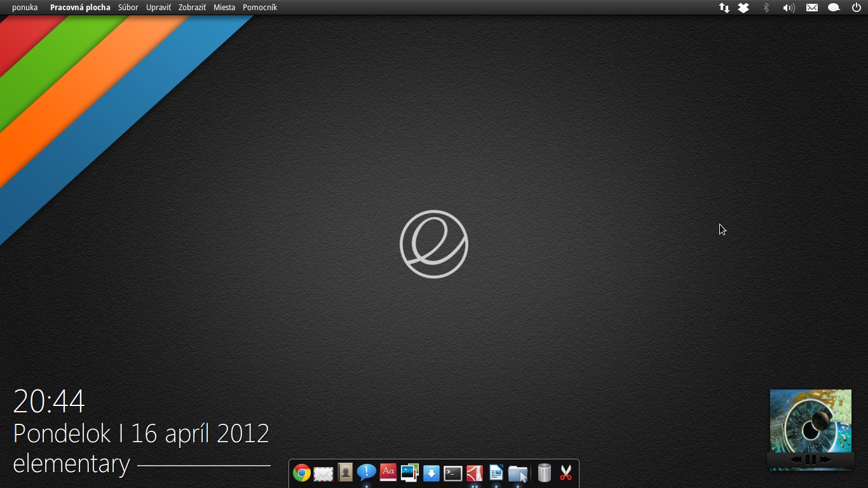Skip to next track in music widget
This screenshot has width=868, height=488.
tap(825, 459)
